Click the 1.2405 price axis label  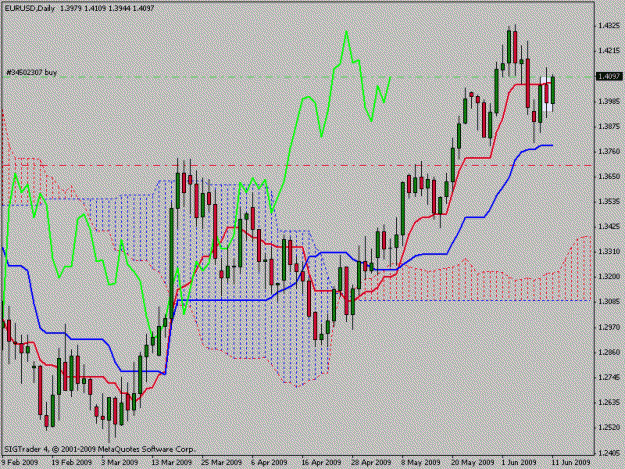pyautogui.click(x=609, y=453)
